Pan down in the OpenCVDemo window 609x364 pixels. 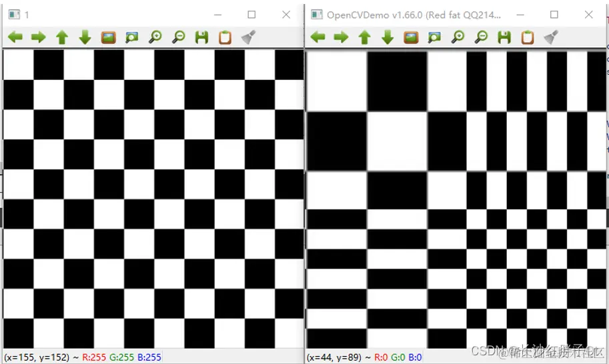[388, 37]
